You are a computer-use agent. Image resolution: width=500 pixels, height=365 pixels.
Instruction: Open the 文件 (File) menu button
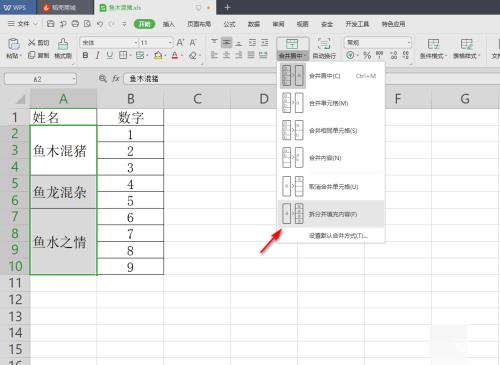point(22,24)
